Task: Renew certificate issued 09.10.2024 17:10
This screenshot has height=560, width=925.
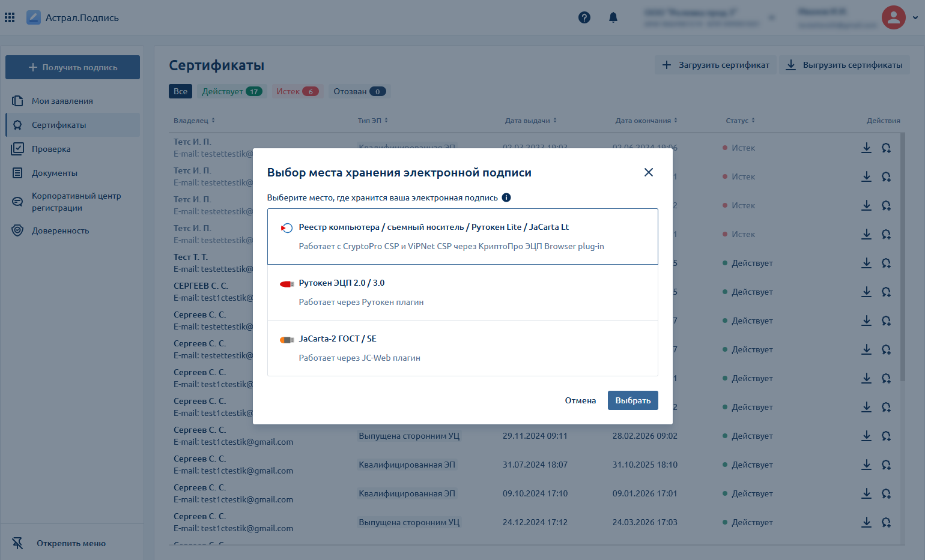Action: [886, 493]
